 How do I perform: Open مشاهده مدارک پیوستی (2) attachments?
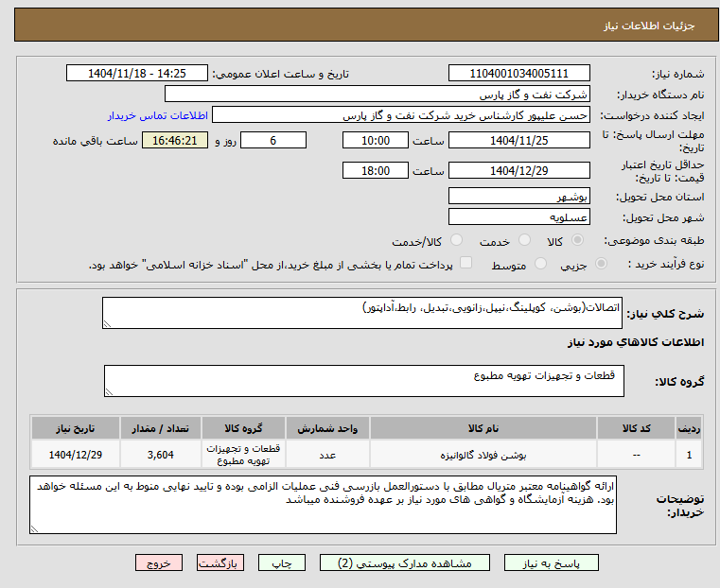pos(405,562)
